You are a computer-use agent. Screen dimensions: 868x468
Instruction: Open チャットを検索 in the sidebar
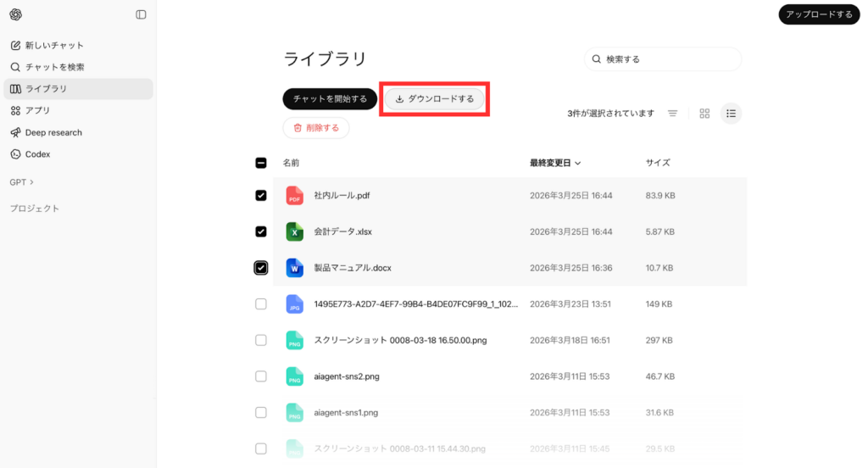point(78,67)
